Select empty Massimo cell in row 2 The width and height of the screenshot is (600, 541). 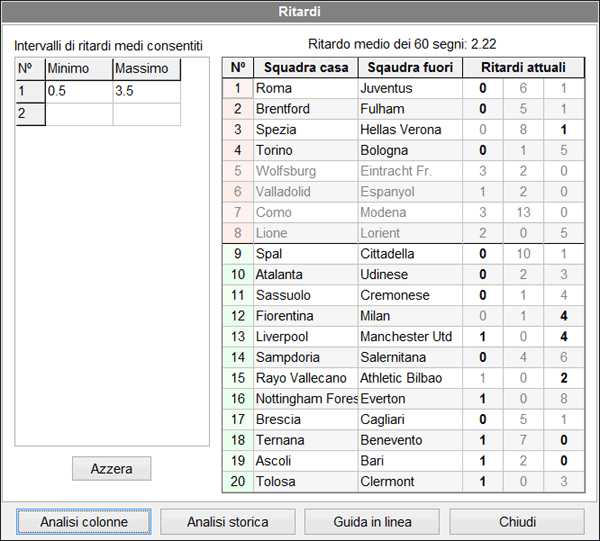coord(146,114)
